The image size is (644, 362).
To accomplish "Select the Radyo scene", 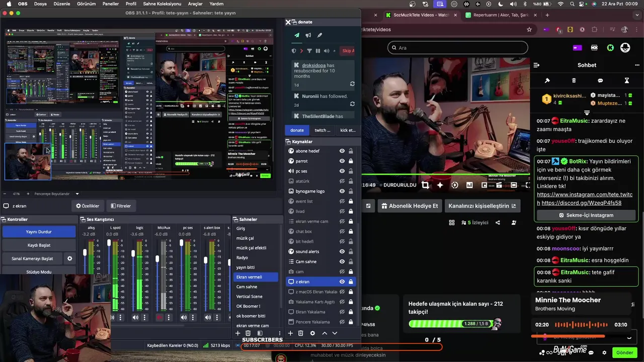I will (x=256, y=257).
